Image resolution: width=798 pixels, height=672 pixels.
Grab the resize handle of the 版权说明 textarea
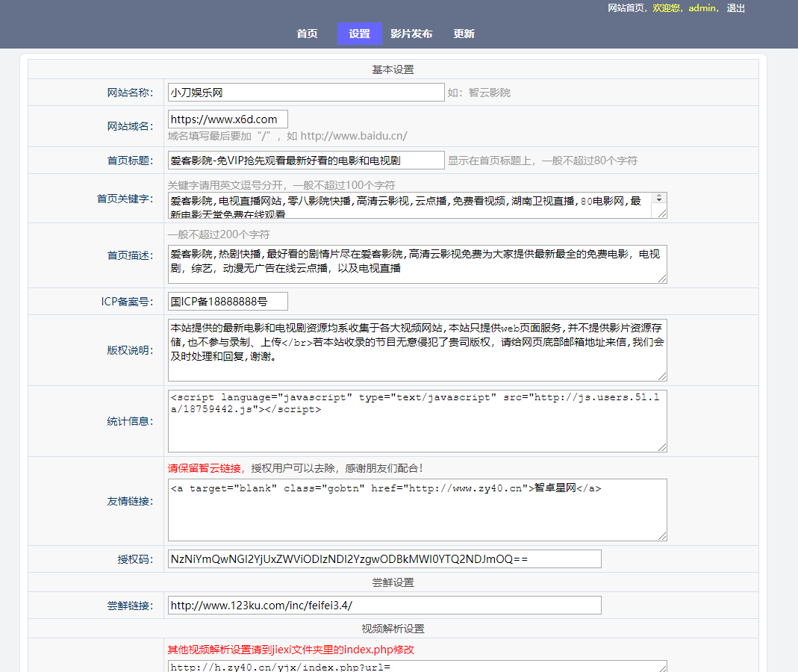point(661,376)
